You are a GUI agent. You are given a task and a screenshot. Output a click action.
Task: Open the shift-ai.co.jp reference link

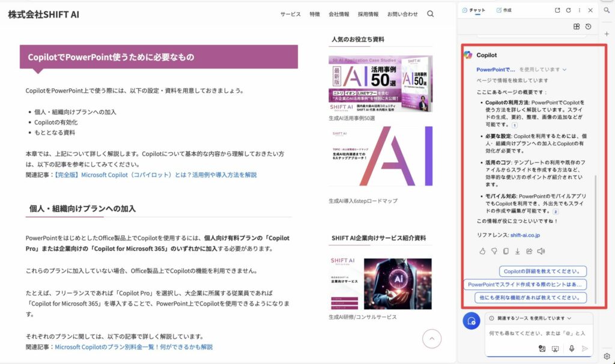[x=526, y=235]
